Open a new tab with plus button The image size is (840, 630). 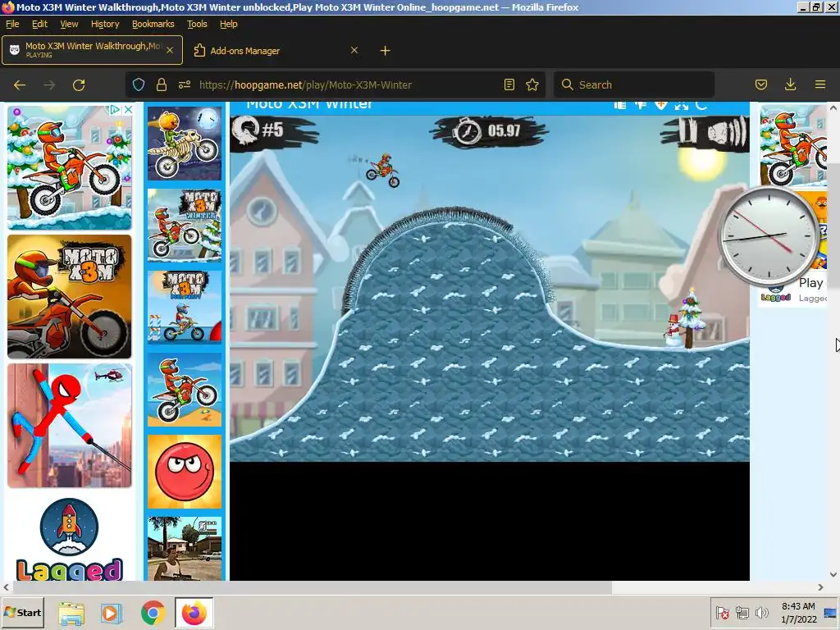click(x=386, y=50)
